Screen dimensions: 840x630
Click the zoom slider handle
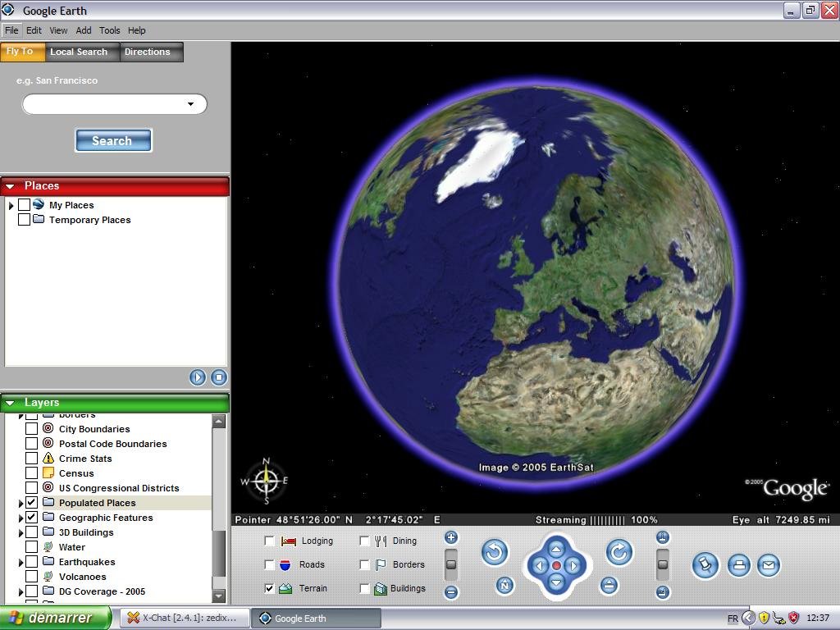[x=451, y=564]
